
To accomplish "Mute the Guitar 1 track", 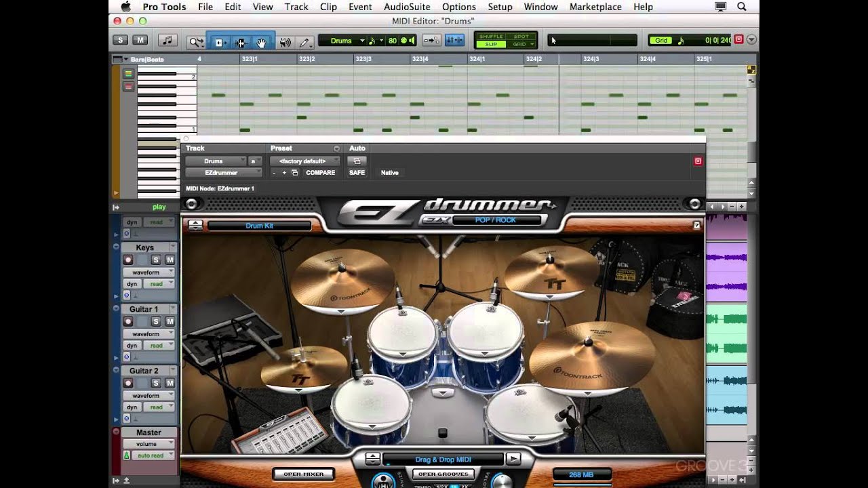I will 170,321.
